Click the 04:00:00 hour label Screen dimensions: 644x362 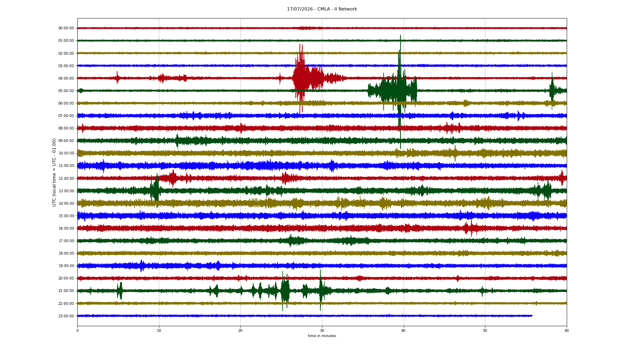[x=66, y=78]
